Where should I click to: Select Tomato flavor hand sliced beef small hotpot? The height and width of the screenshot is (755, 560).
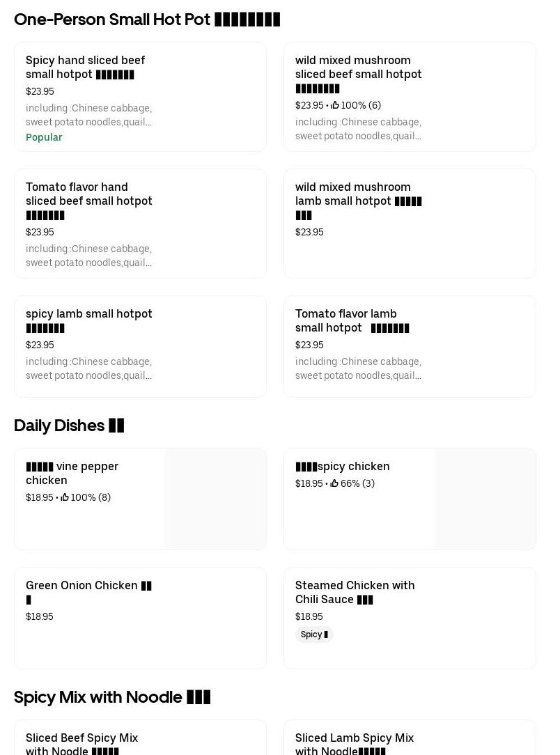tap(140, 224)
